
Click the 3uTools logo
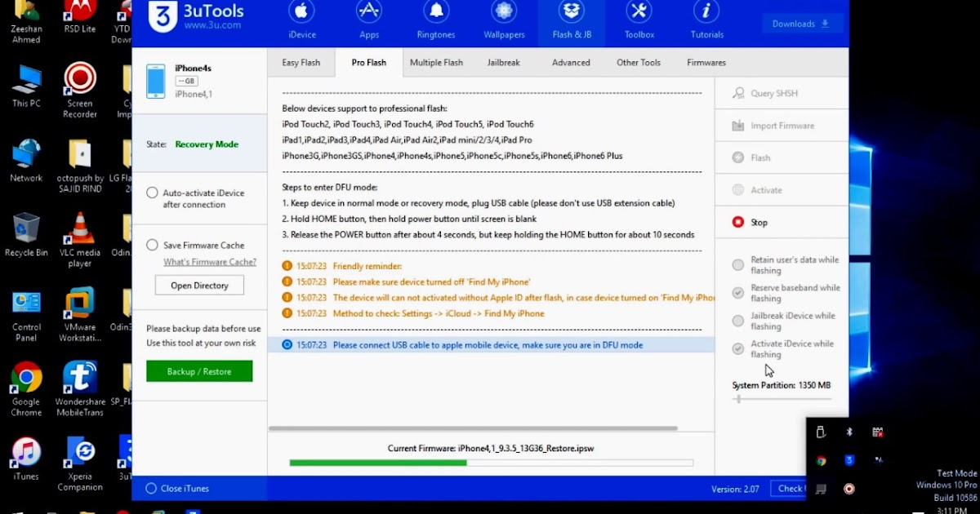(163, 16)
